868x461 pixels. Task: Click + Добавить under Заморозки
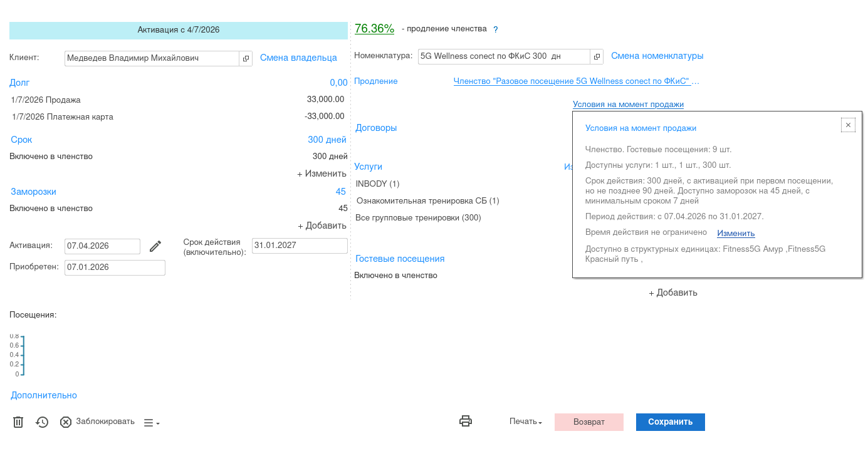tap(322, 225)
